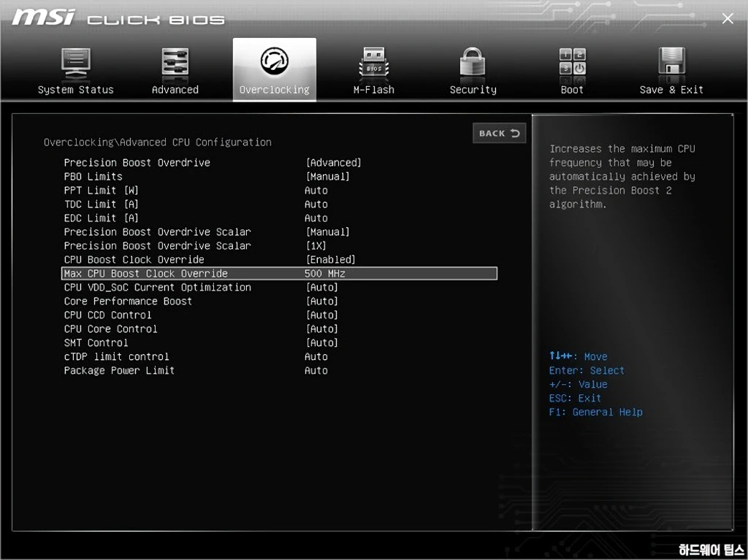Select the Precision Boost Overdrive row label
This screenshot has width=748, height=560.
137,163
